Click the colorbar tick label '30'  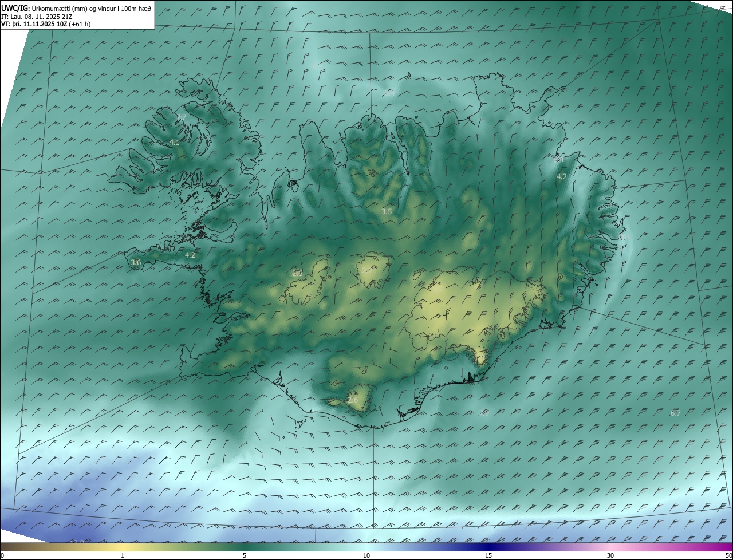(610, 555)
